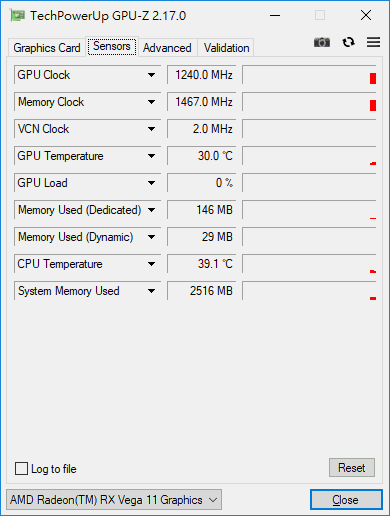Click the GPU Clock history graph
The width and height of the screenshot is (390, 516).
309,75
